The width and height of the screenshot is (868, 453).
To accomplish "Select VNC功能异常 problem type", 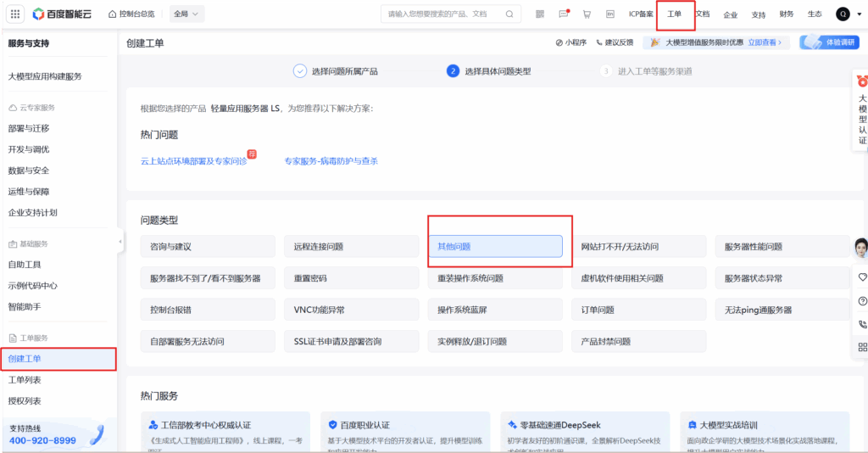I will 352,310.
